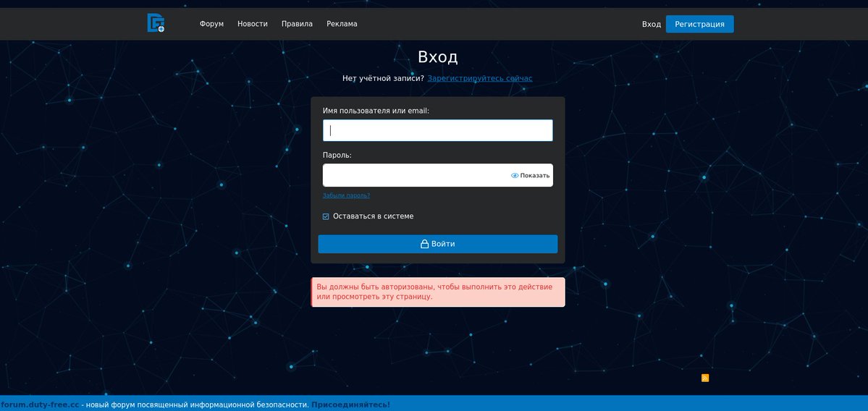Click the forum.duty-free.cc banner text
Viewport: 868px width, 411px height.
(x=39, y=405)
